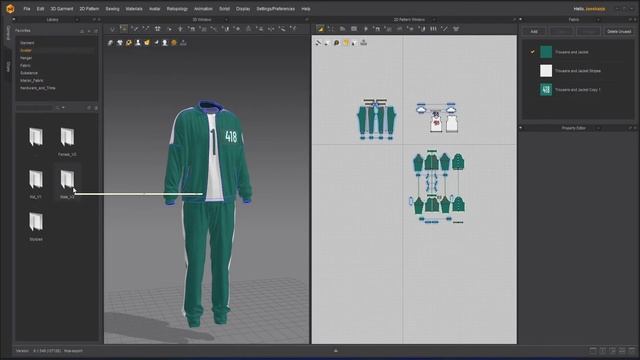Screen dimensions: 640x360
Task: Click the trouser pattern pieces in 2D window
Action: (376, 119)
